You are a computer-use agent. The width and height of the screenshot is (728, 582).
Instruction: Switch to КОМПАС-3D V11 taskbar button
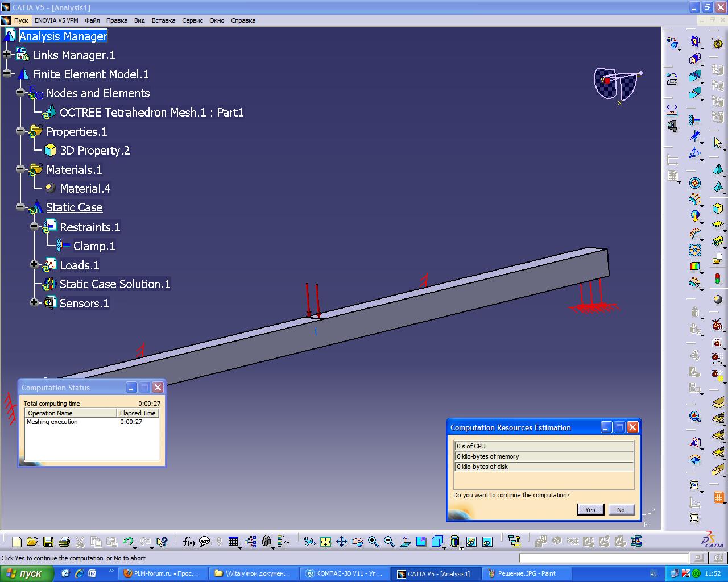[344, 573]
